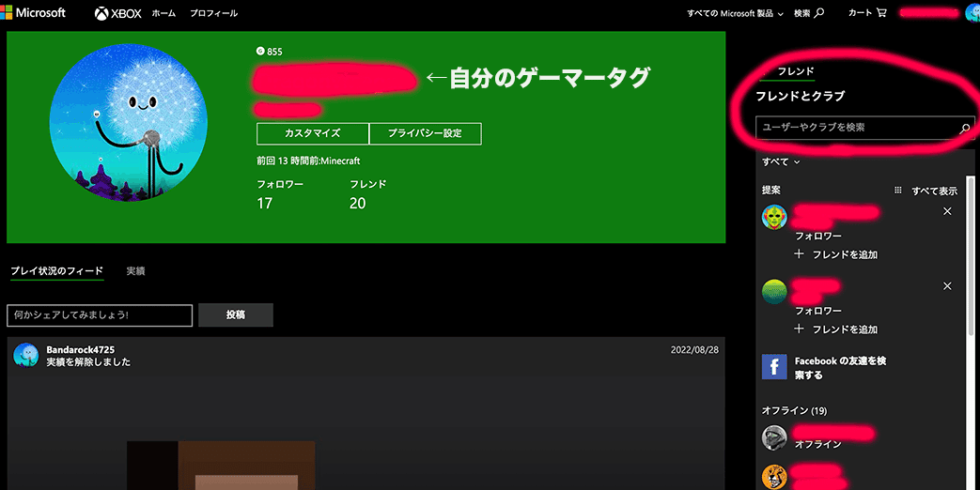Click the Bandarock4725 feed avatar
Image resolution: width=980 pixels, height=490 pixels.
25,355
